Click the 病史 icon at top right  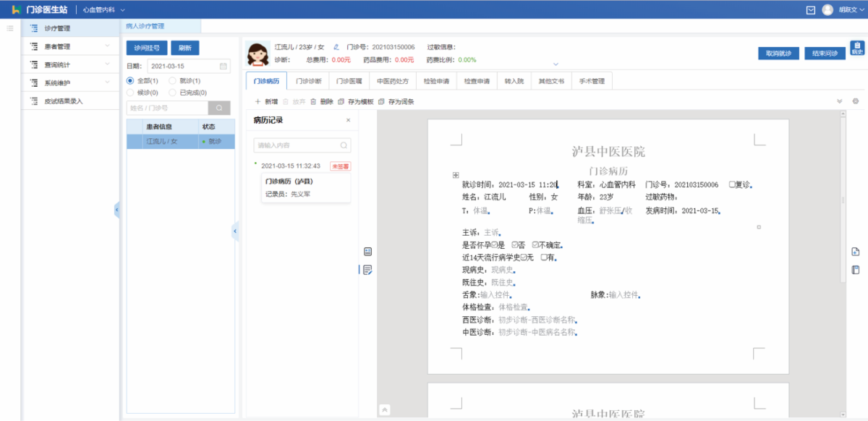coord(857,48)
